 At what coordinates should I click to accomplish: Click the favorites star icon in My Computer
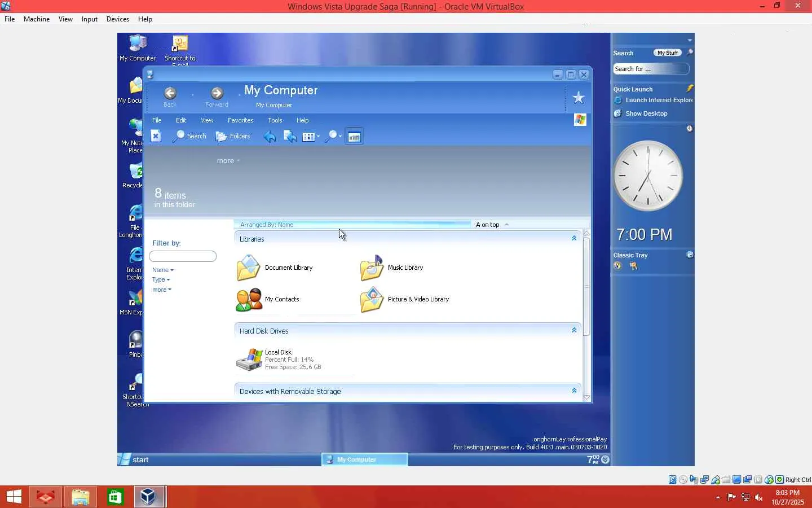tap(579, 98)
